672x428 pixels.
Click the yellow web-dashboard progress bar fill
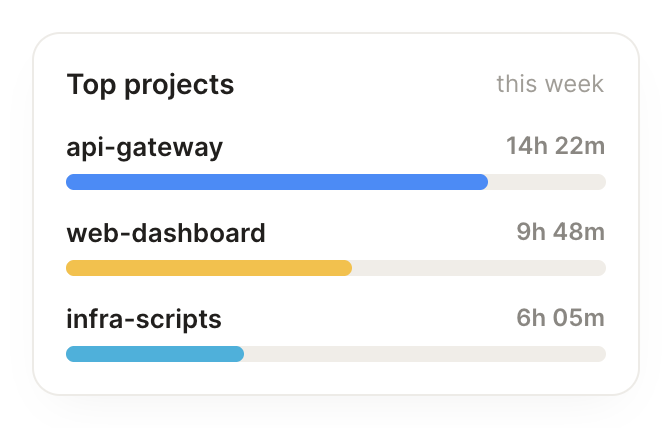click(x=209, y=268)
